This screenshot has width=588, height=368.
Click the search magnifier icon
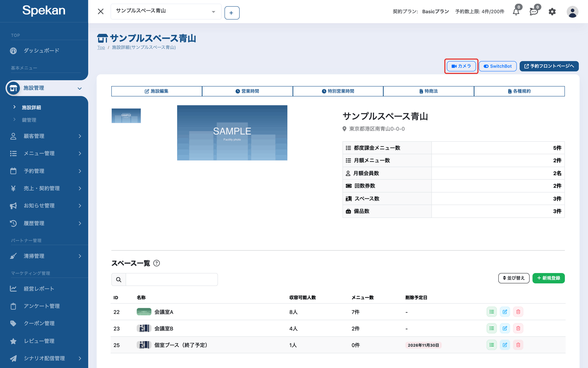coord(119,280)
